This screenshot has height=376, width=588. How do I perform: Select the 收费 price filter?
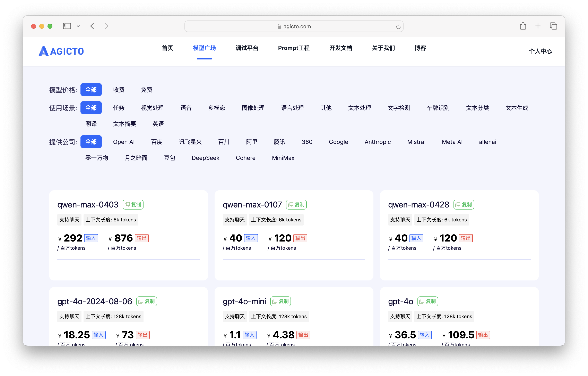[119, 90]
